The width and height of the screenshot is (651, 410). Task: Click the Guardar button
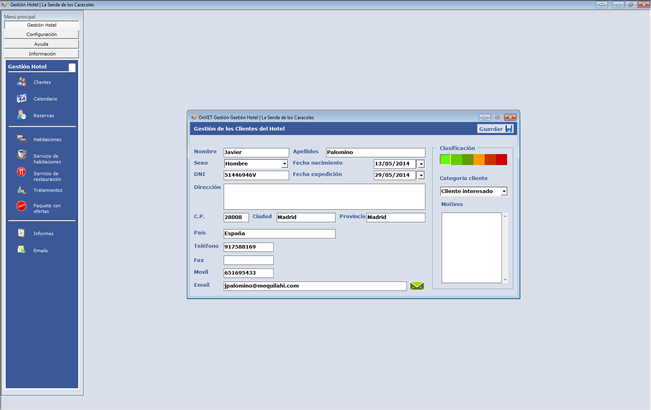pyautogui.click(x=495, y=129)
